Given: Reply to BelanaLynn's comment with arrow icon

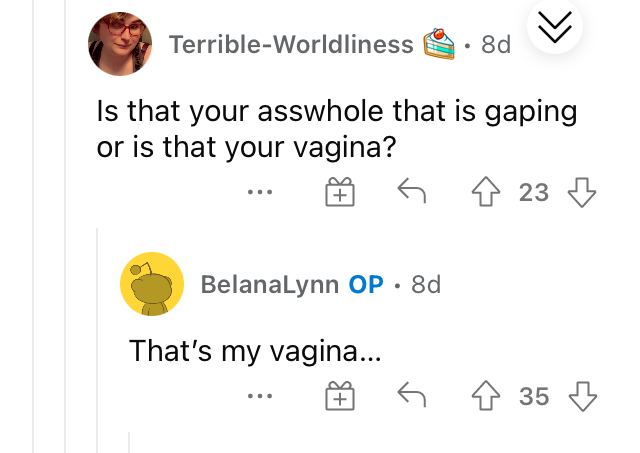Looking at the screenshot, I should click(x=412, y=394).
